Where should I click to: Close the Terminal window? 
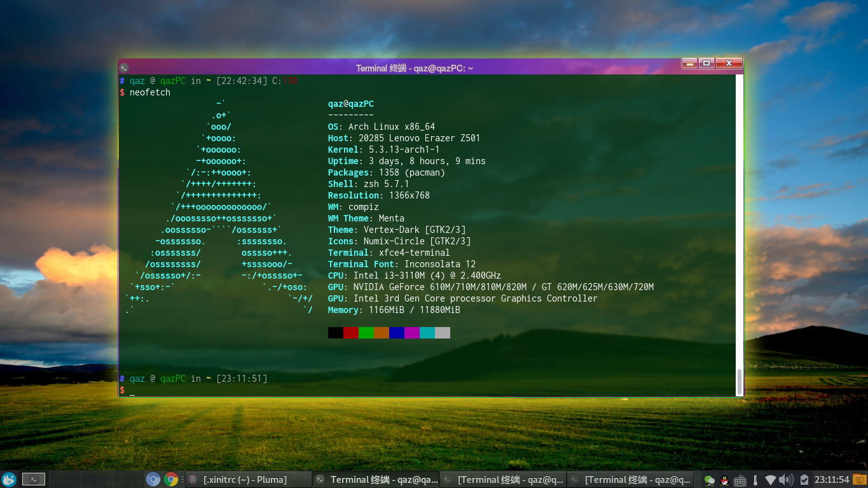point(729,63)
